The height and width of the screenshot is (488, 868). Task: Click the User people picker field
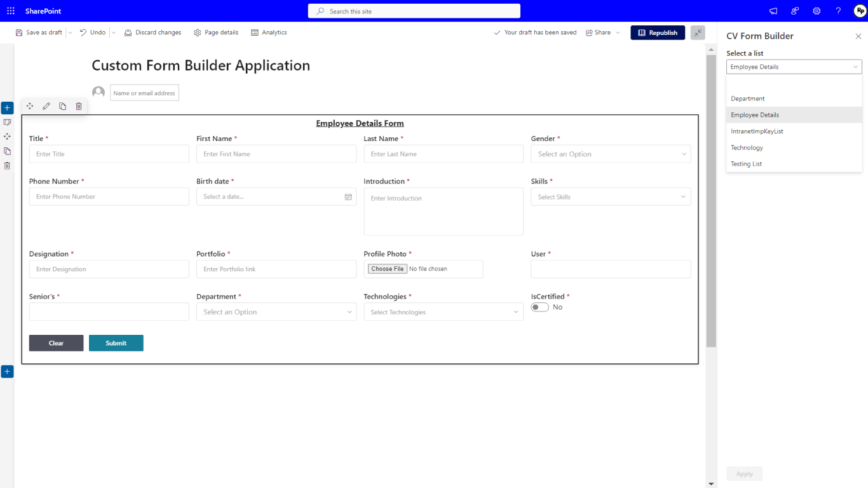click(x=611, y=269)
